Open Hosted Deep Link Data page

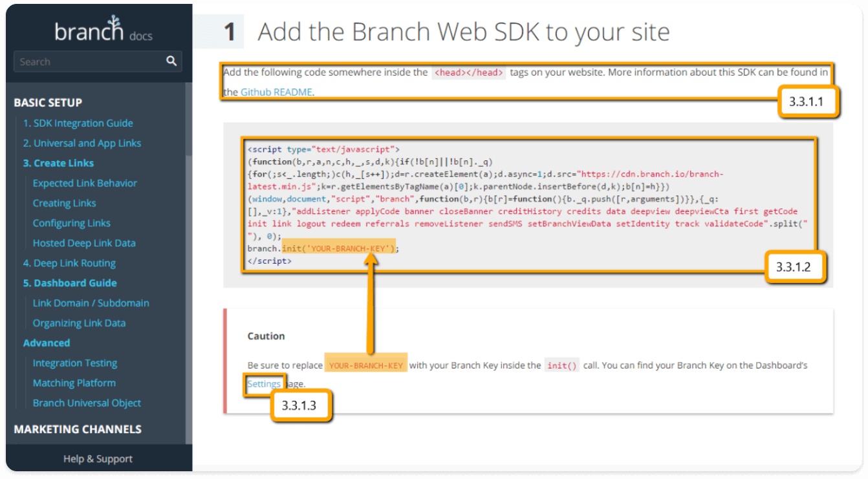click(x=84, y=243)
